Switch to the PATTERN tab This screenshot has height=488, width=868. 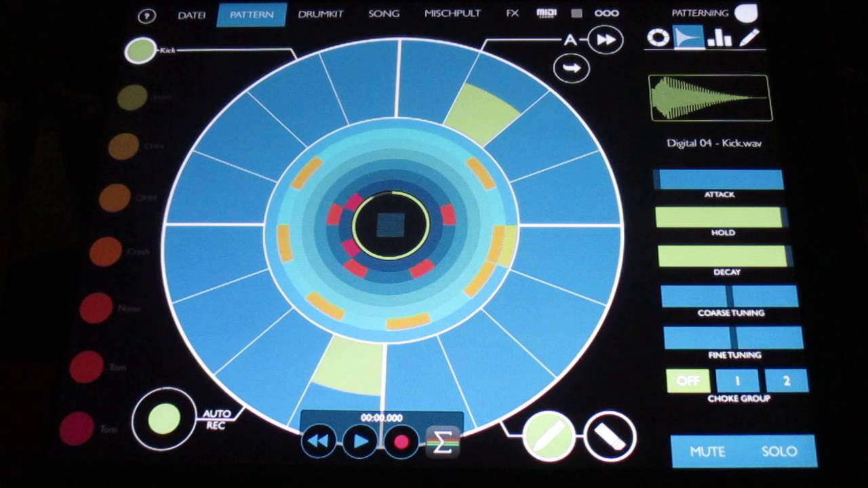click(252, 14)
